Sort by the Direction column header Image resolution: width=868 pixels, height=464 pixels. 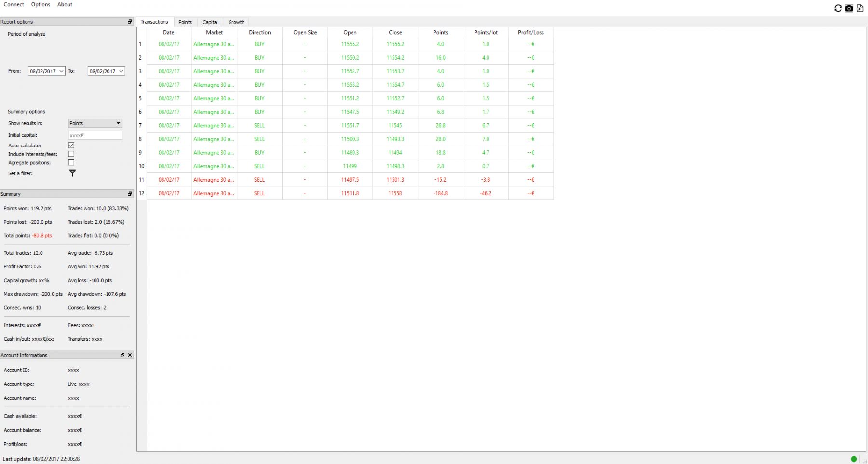point(259,32)
